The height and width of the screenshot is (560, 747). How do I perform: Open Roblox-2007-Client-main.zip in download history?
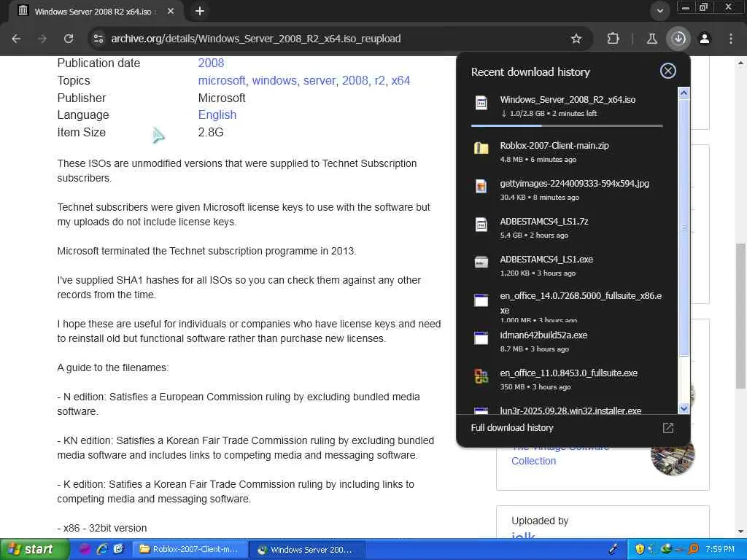coord(567,152)
